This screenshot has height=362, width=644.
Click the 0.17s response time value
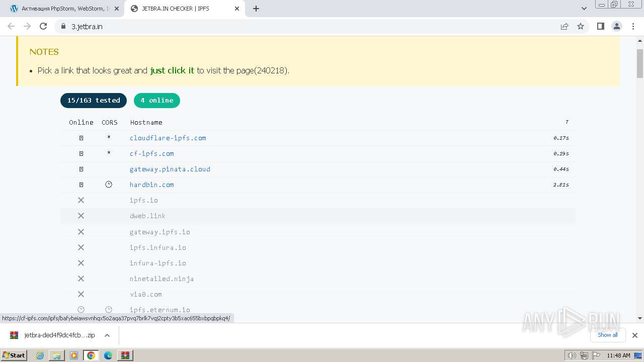561,138
